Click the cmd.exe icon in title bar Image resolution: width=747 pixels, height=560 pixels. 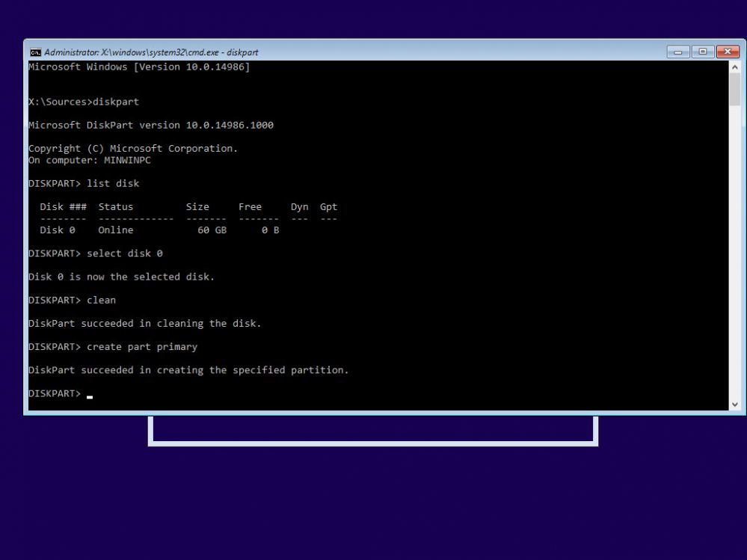pos(35,52)
